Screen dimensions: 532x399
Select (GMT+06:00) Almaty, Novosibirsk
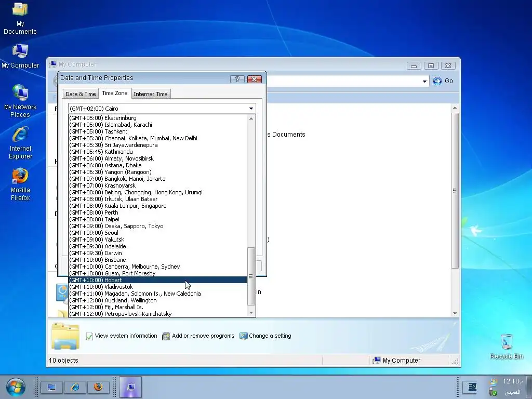[158, 159]
